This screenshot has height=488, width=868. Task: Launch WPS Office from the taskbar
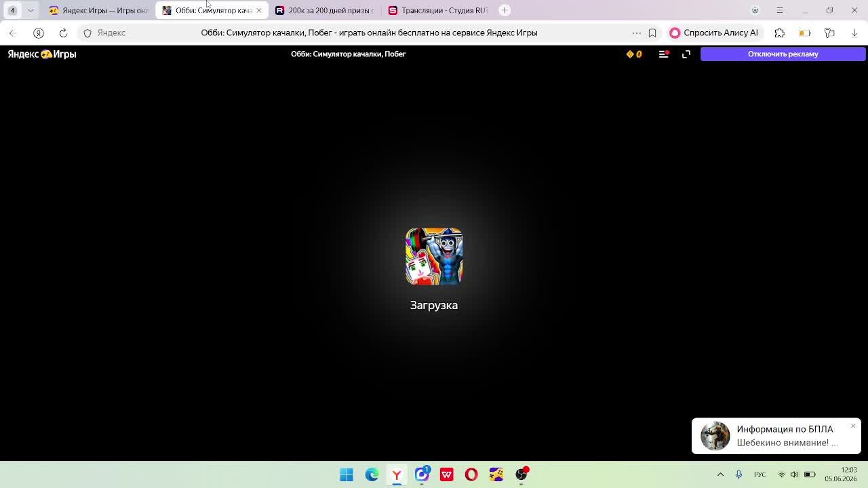(446, 474)
